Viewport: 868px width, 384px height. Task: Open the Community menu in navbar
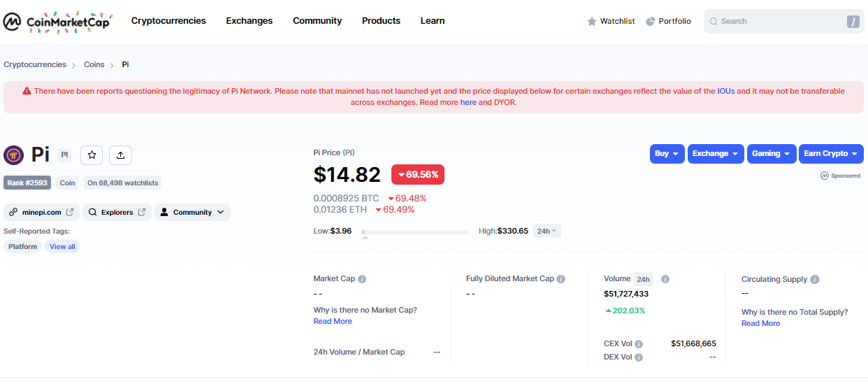[x=317, y=21]
